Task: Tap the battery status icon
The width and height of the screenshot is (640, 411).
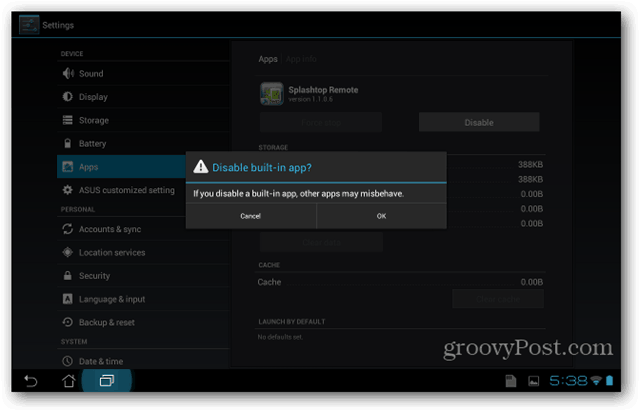Action: 609,381
